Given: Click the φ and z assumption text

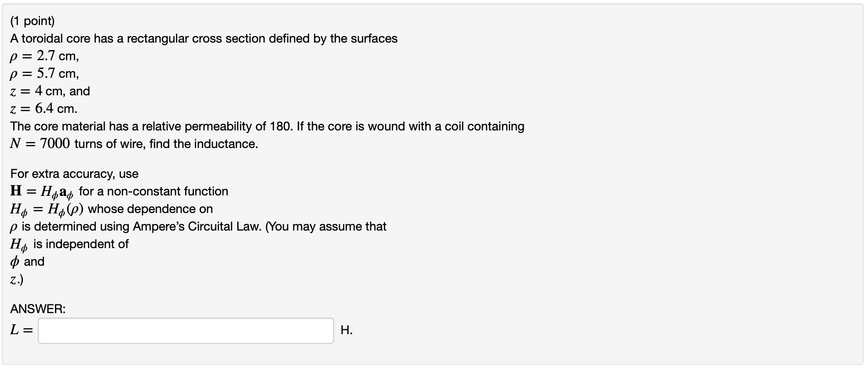Looking at the screenshot, I should click(27, 262).
